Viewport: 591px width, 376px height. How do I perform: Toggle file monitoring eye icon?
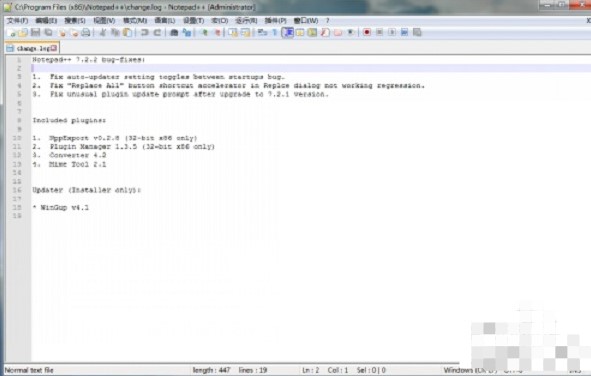(351, 32)
